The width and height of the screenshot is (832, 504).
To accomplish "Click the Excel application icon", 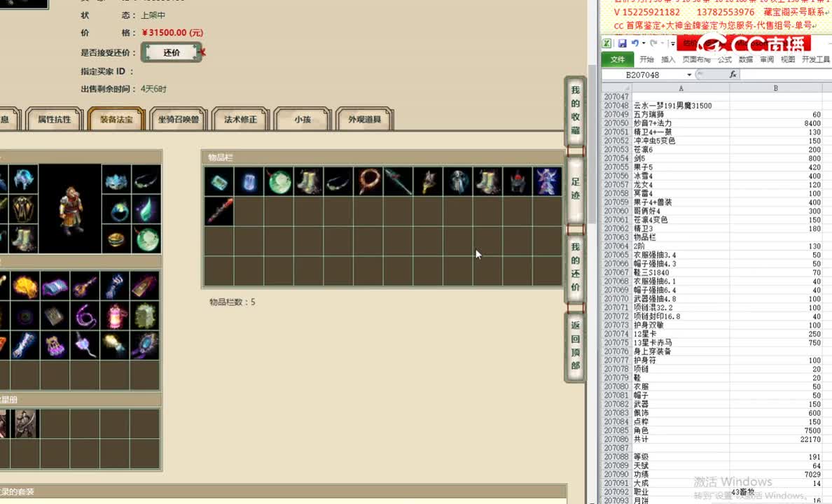I will [606, 43].
